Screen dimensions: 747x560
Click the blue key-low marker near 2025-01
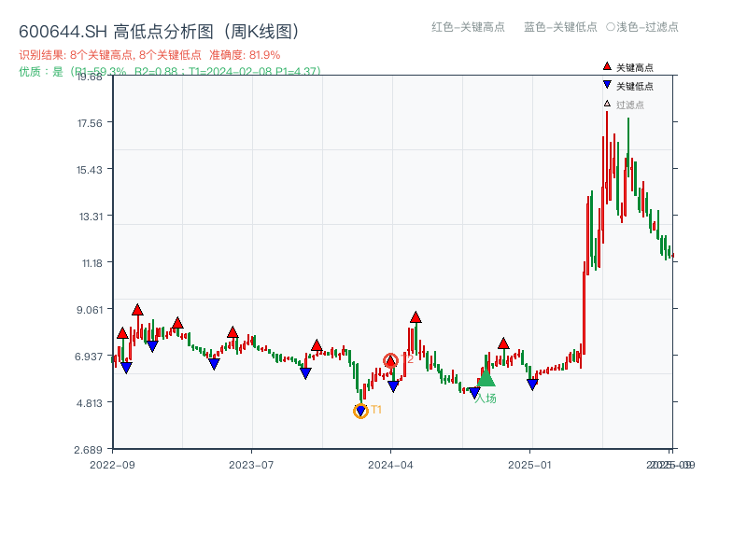[x=532, y=382]
